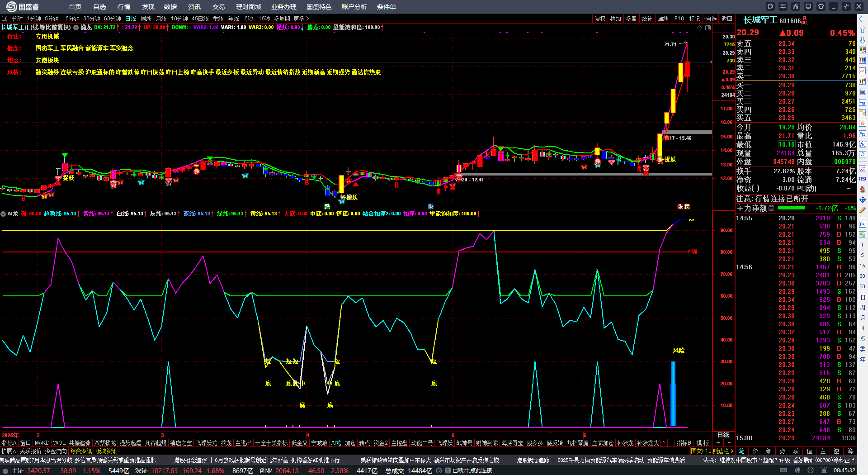
Task: Click the diamond icon at chart top-right
Action: (700, 28)
